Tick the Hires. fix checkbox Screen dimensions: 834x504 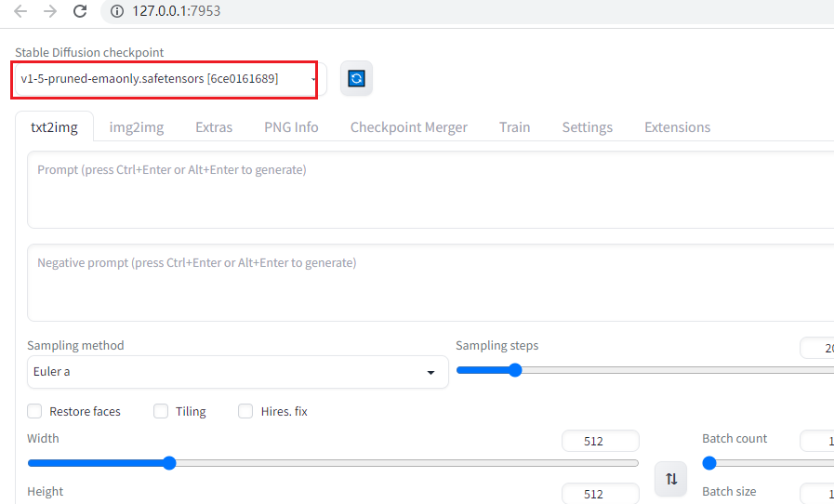click(245, 411)
